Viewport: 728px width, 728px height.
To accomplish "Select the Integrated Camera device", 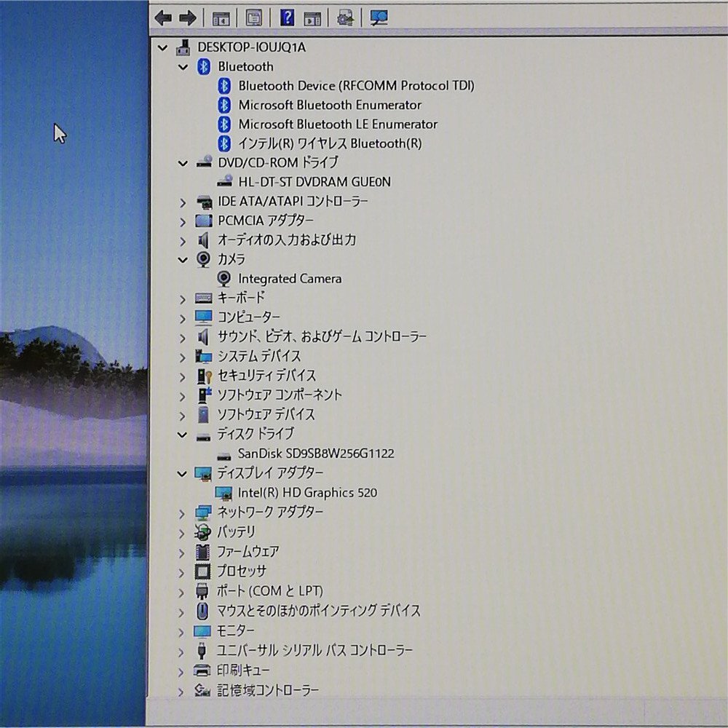I will [x=290, y=278].
